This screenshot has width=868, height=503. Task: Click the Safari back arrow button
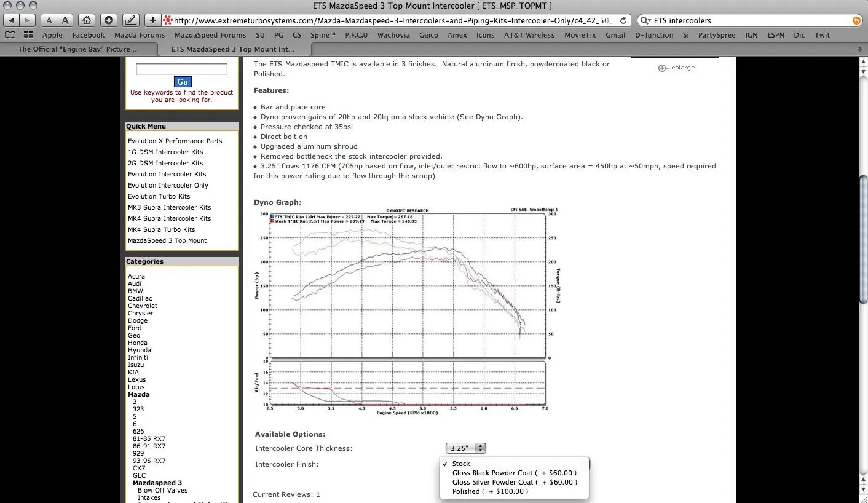click(x=12, y=20)
